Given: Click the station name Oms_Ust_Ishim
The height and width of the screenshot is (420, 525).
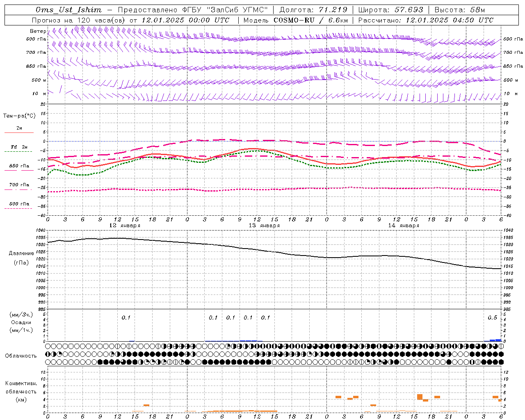Looking at the screenshot, I should point(68,10).
